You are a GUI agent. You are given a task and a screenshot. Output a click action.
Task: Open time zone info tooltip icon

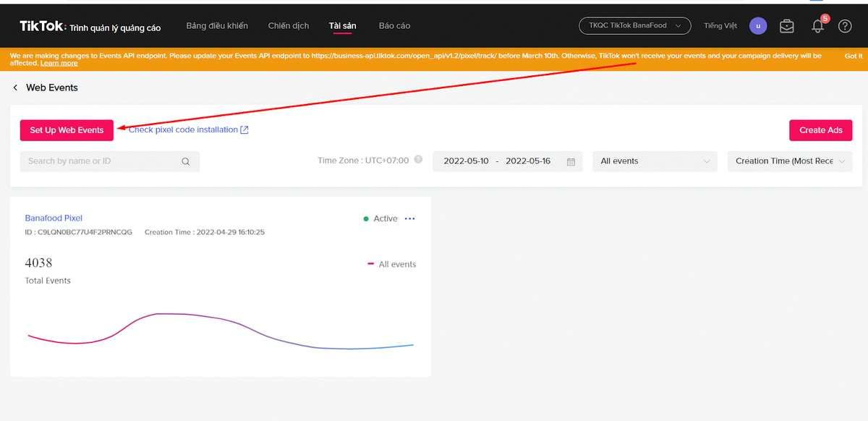418,160
